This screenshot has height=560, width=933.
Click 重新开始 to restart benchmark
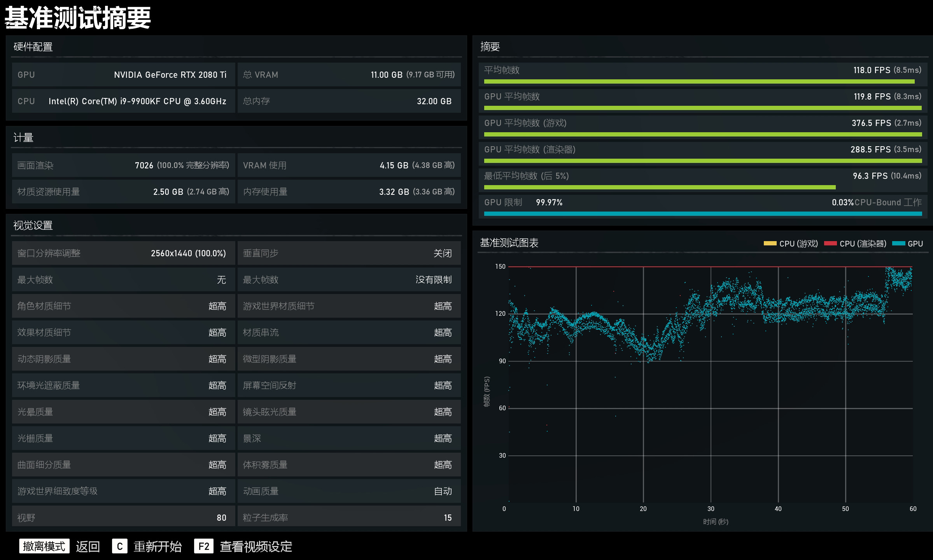[158, 546]
